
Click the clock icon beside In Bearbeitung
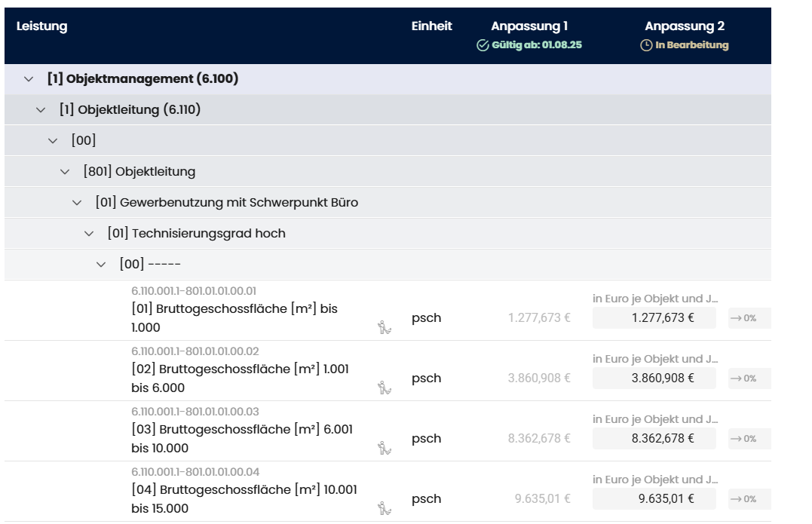point(645,45)
